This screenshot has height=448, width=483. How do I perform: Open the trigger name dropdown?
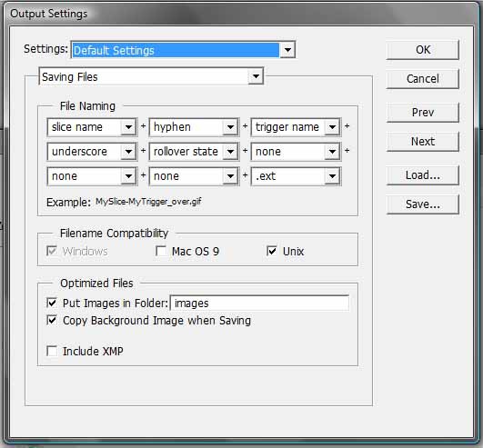(x=296, y=127)
